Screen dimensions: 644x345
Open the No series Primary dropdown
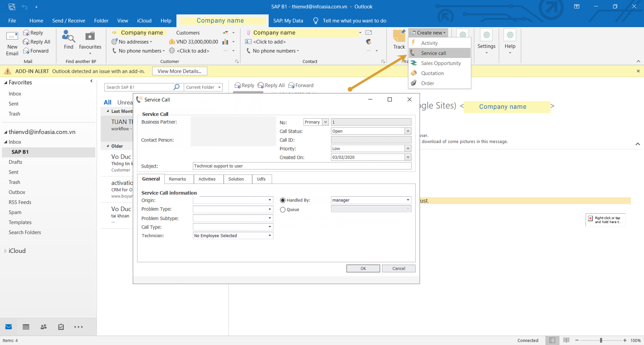pos(325,122)
